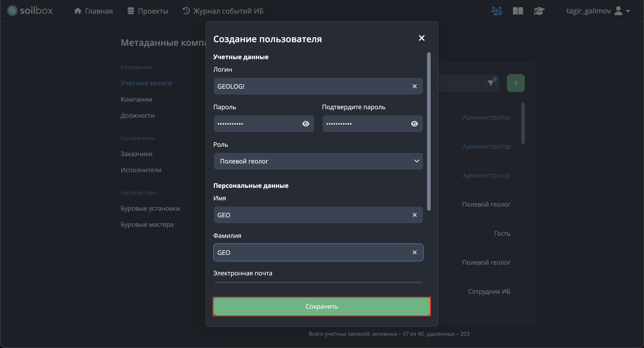Show password in the Пароль field
644x348 pixels.
point(305,124)
